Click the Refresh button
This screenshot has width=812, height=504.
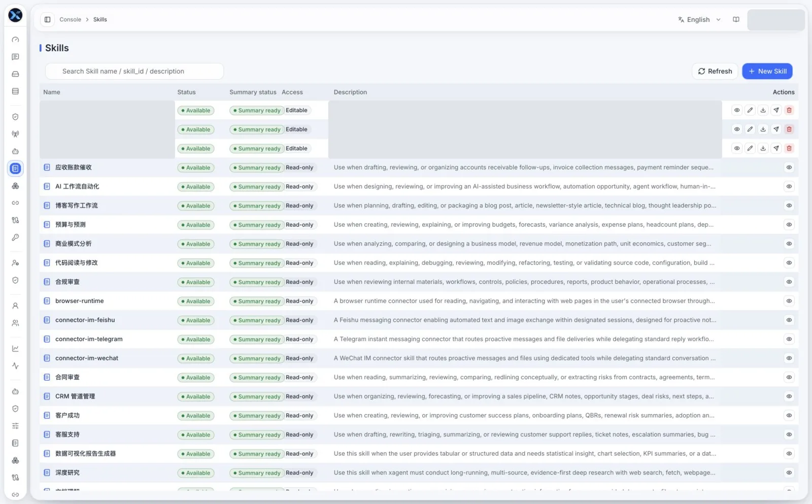point(715,71)
